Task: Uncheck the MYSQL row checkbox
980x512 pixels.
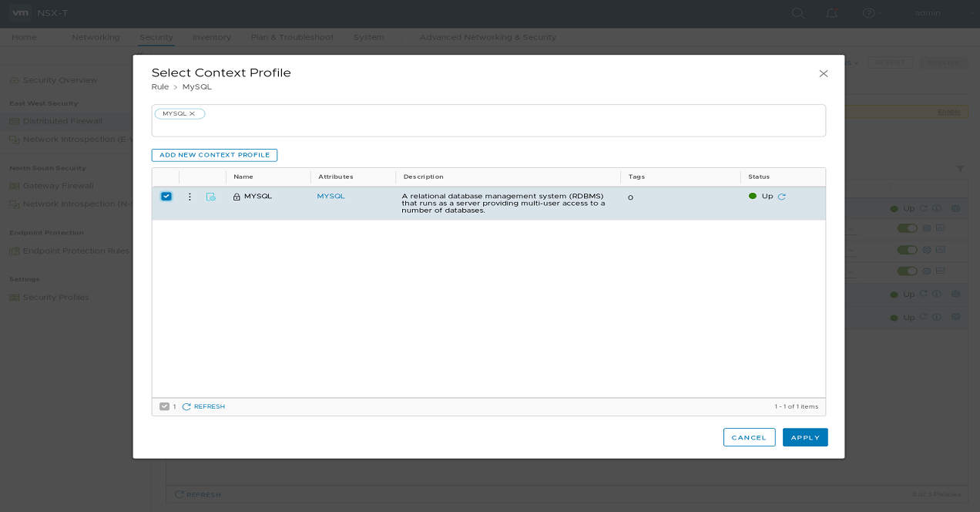Action: (x=166, y=197)
